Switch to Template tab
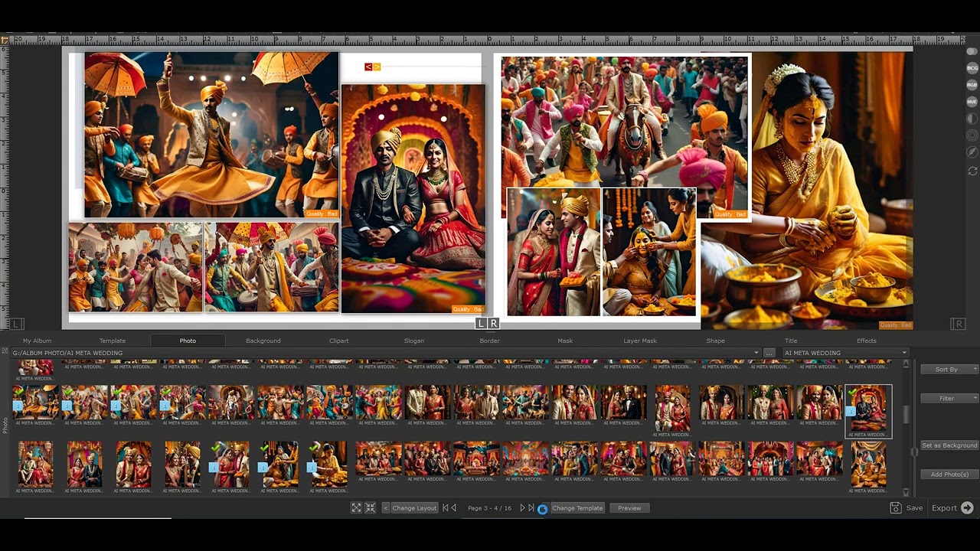This screenshot has height=551, width=980. pyautogui.click(x=113, y=341)
